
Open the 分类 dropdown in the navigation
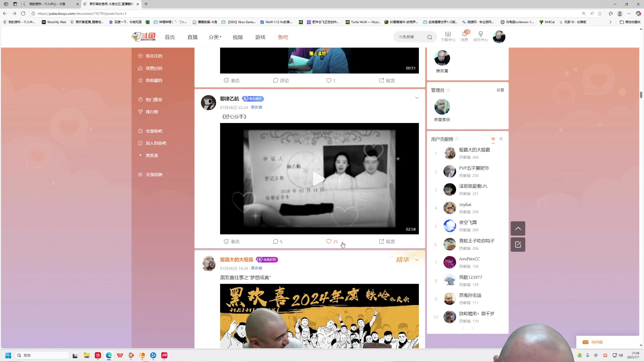point(215,37)
